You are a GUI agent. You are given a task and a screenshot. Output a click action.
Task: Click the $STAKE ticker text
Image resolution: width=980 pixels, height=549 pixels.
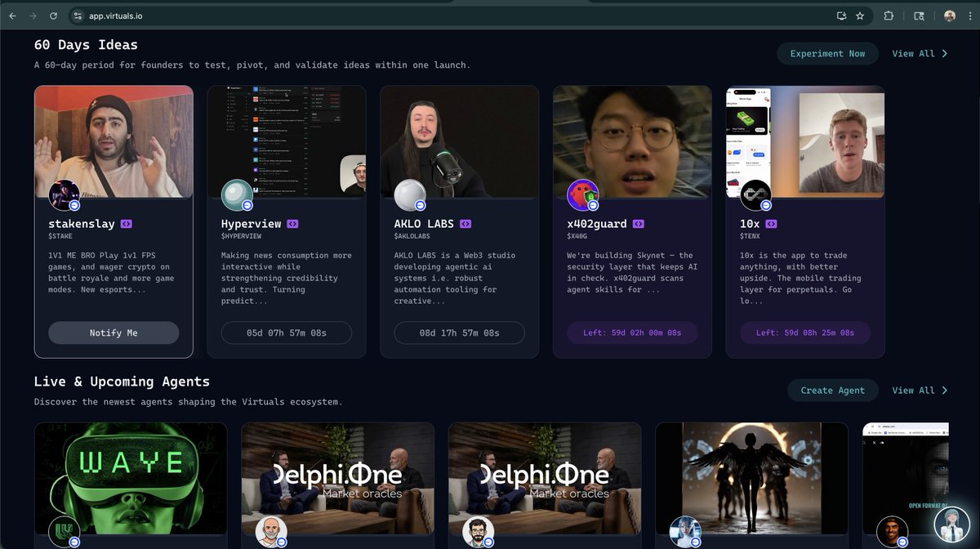coord(60,236)
